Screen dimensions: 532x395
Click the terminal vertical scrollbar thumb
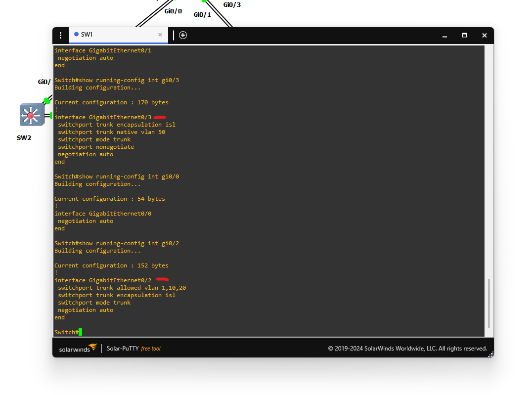pos(489,304)
